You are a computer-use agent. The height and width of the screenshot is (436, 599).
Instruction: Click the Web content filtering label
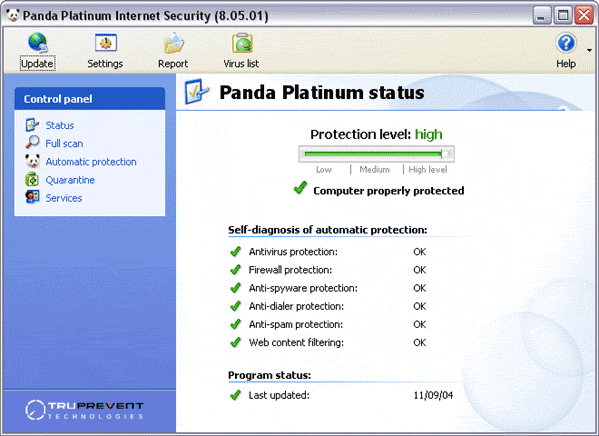click(x=296, y=343)
